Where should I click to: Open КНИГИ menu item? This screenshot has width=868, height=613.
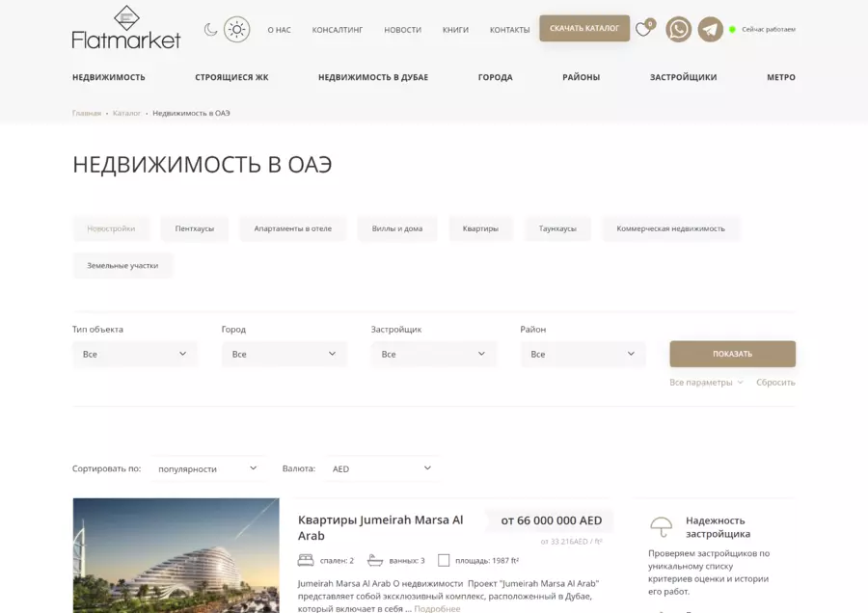coord(455,30)
